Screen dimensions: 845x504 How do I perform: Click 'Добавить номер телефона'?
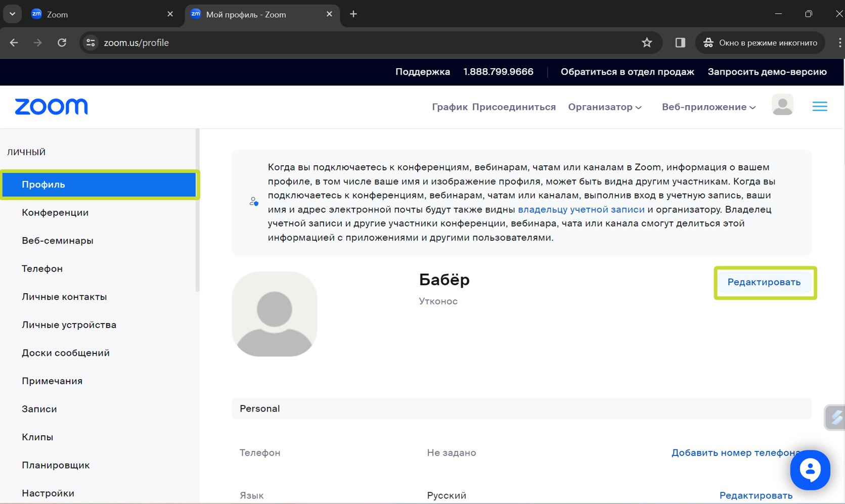[736, 452]
